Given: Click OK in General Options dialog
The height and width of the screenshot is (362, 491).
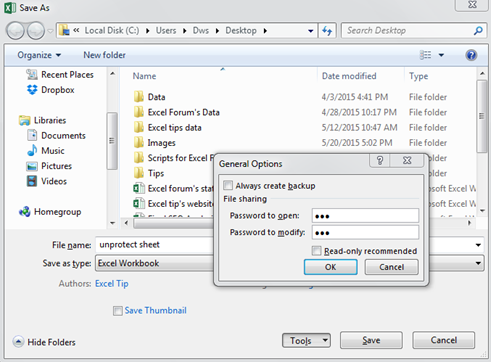Looking at the screenshot, I should (x=330, y=267).
